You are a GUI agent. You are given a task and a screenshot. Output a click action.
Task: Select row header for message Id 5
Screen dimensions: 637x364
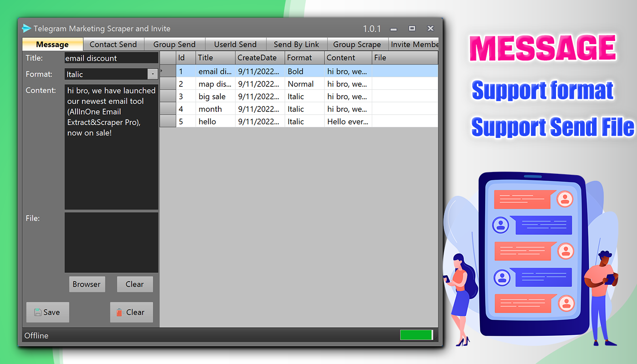(168, 121)
